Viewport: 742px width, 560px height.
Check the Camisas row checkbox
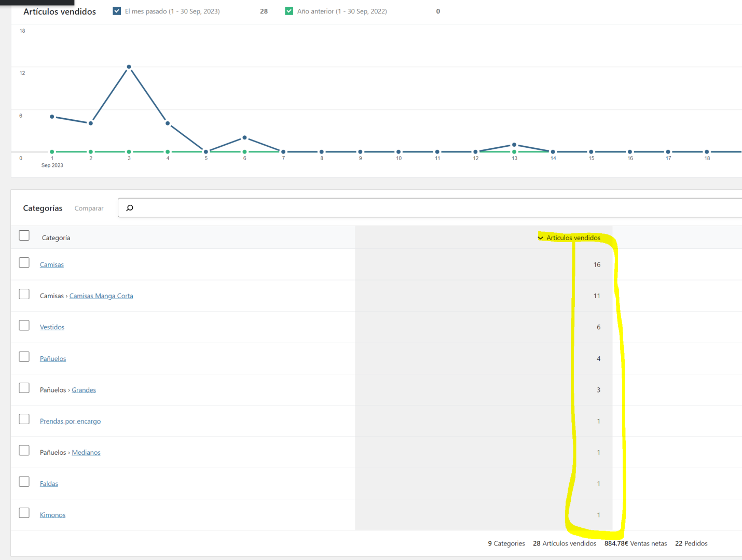[x=24, y=262]
